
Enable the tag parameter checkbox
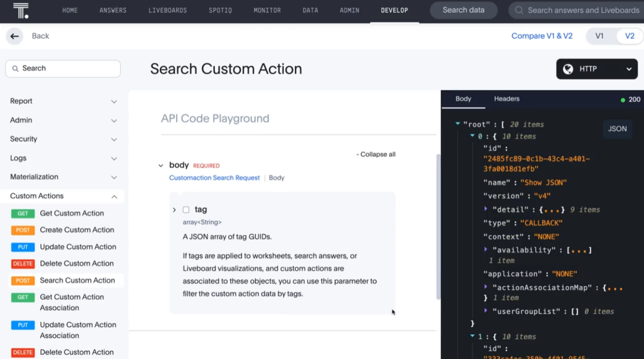point(186,210)
